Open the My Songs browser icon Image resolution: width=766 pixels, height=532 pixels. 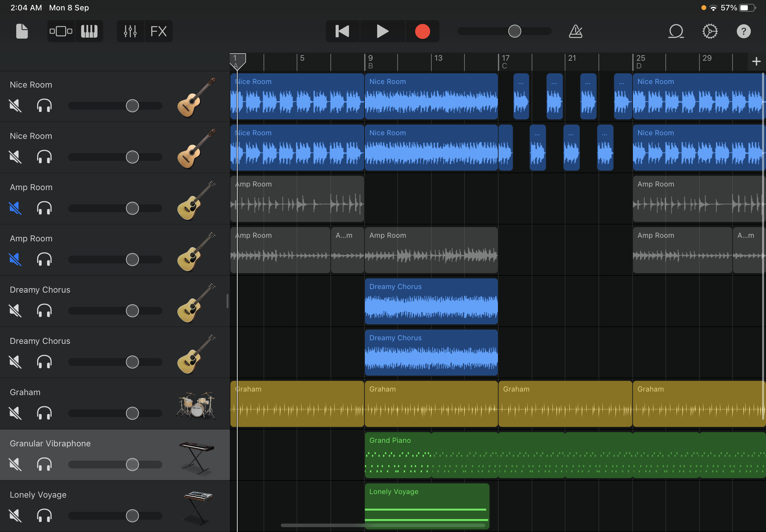[22, 31]
